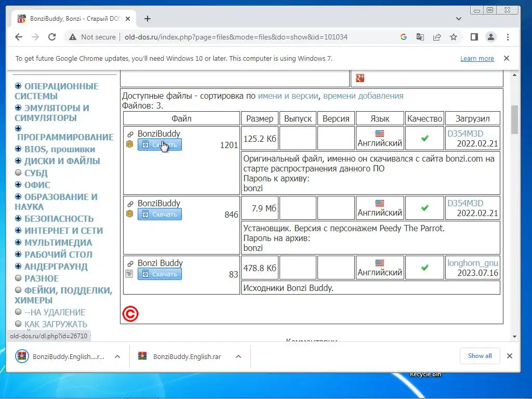532x399 pixels.
Task: Open the Google icon in address bar
Action: point(403,37)
